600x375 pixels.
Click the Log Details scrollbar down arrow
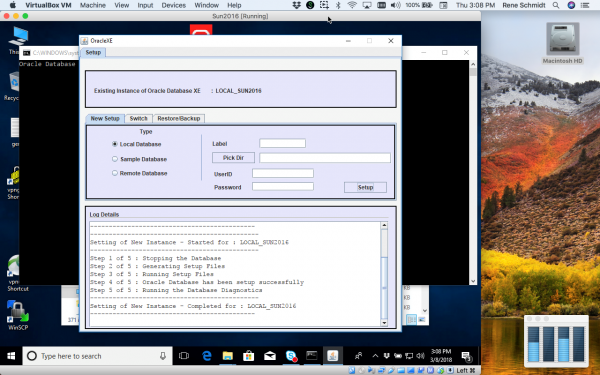click(x=384, y=323)
